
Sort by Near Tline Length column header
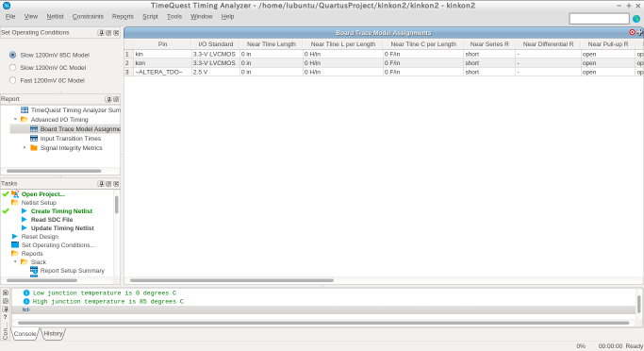pyautogui.click(x=271, y=44)
